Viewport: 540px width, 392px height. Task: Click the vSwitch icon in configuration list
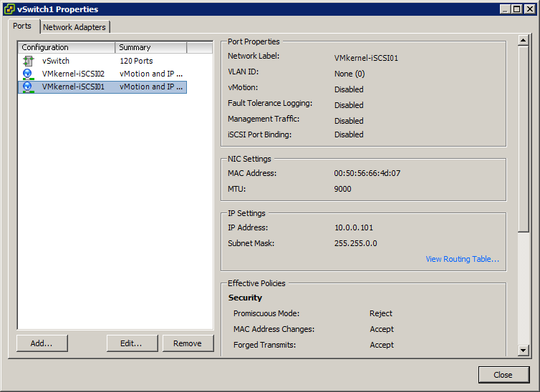[28, 61]
